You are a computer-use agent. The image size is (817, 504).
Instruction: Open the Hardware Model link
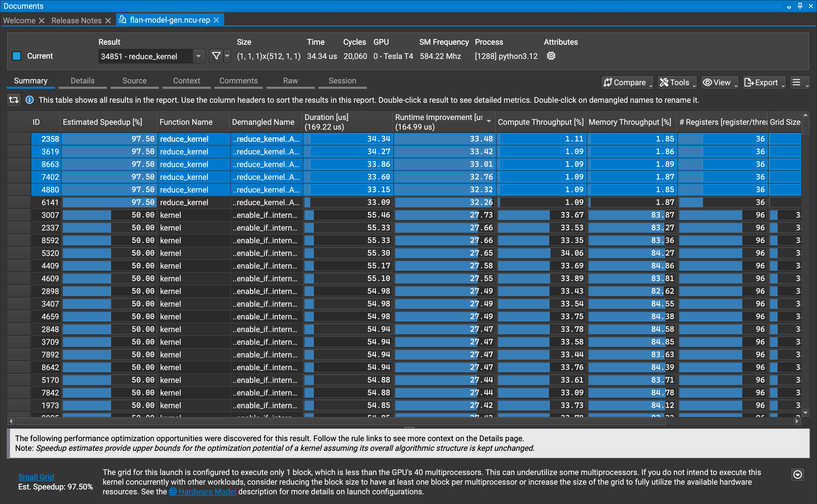pos(203,491)
